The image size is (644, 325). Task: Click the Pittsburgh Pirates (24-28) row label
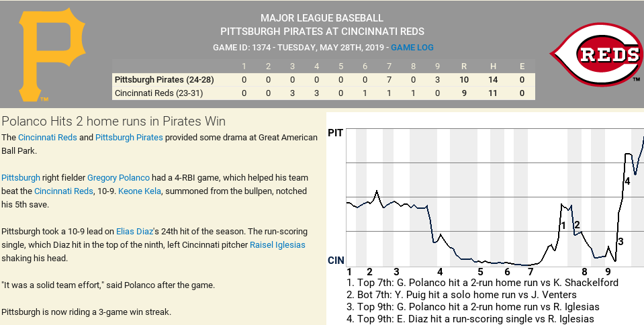click(165, 80)
